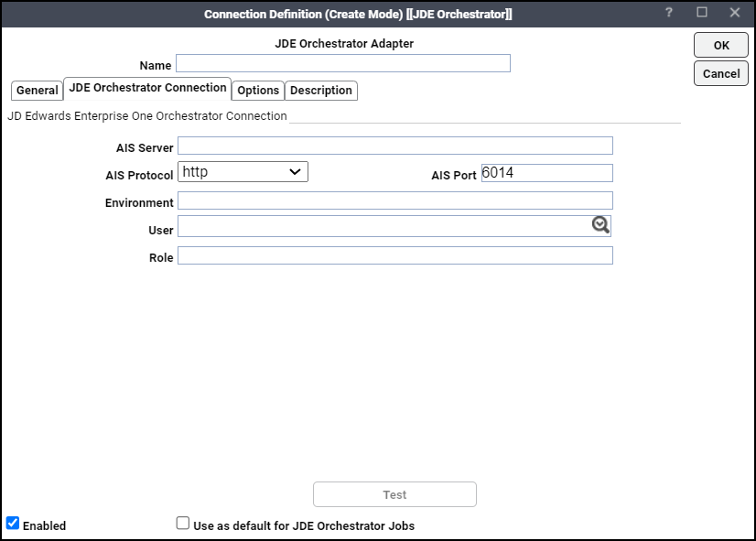Maximize the Connection Definition dialog
The image size is (756, 541).
(702, 12)
